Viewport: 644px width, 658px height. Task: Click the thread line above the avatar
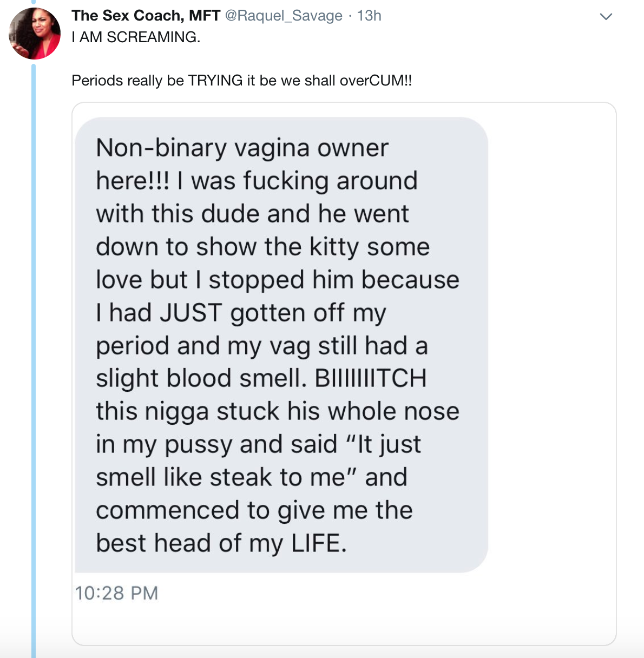coord(34,3)
